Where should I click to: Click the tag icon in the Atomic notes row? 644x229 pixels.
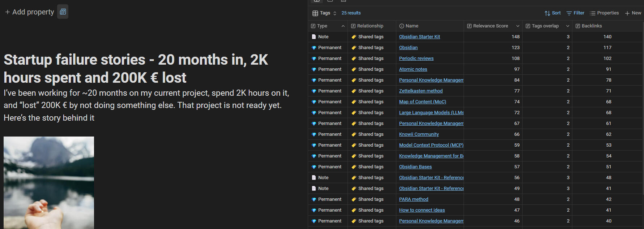coord(354,69)
